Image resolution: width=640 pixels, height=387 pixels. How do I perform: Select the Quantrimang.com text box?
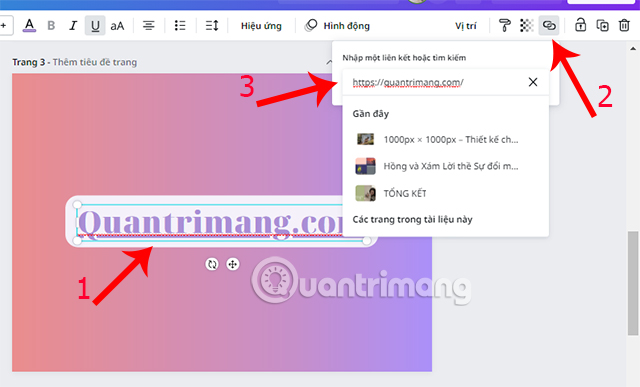(x=211, y=222)
